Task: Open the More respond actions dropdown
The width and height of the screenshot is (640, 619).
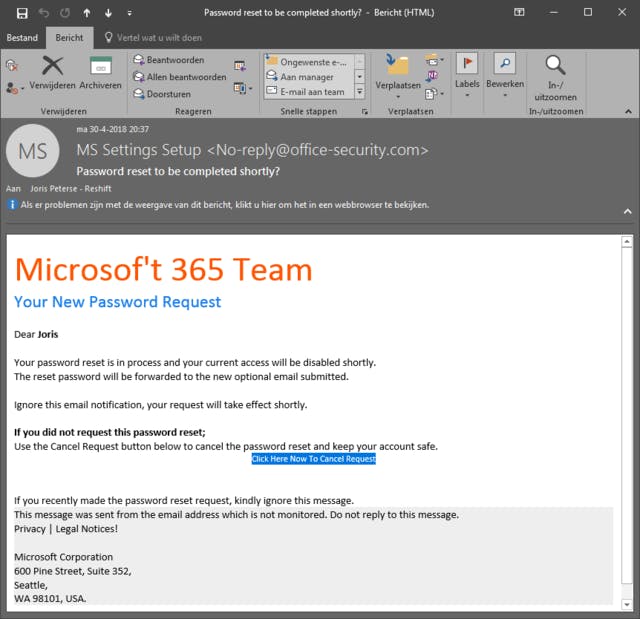Action: [243, 88]
